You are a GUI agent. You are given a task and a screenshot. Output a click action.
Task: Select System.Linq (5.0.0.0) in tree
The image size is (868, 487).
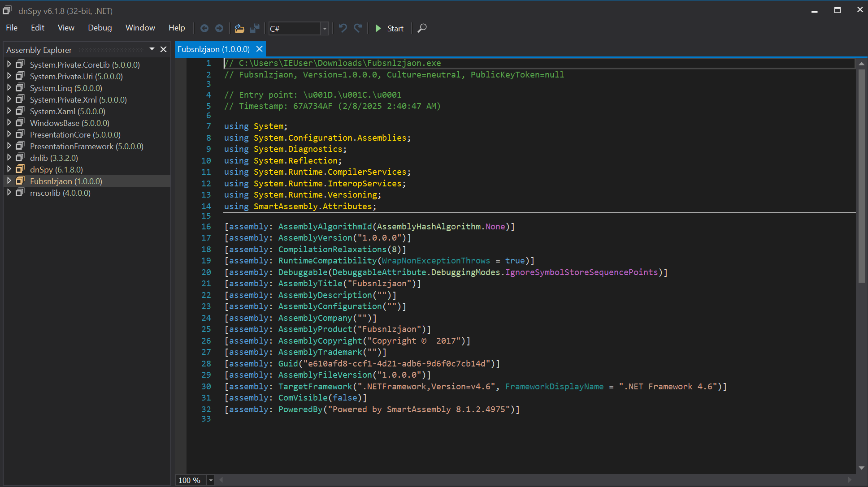pos(66,88)
